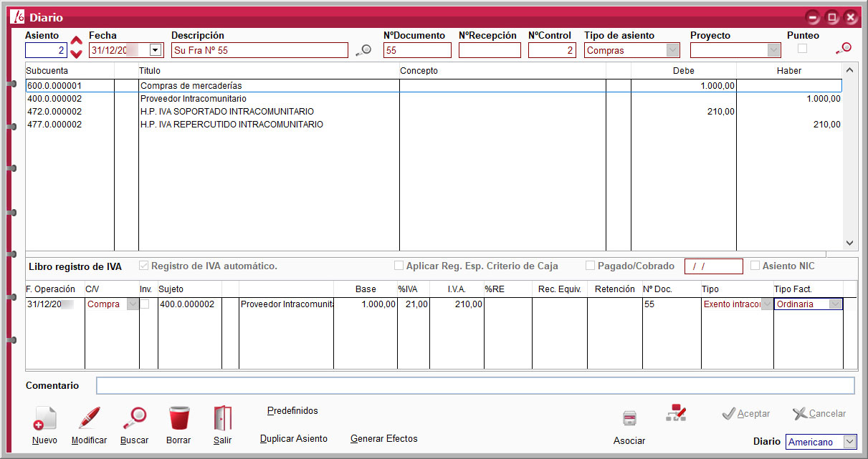Check the Asiento NIC checkbox
The height and width of the screenshot is (459, 868).
[755, 266]
